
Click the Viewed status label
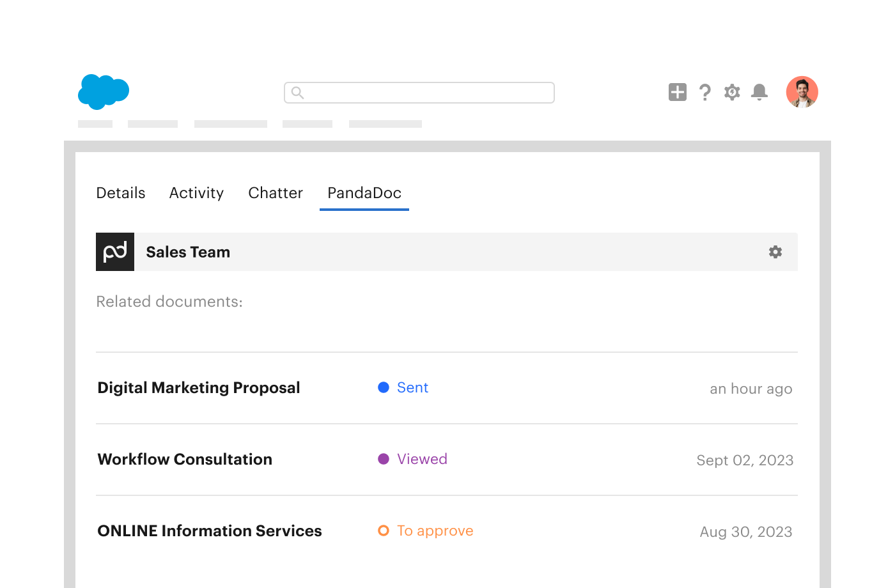(422, 460)
